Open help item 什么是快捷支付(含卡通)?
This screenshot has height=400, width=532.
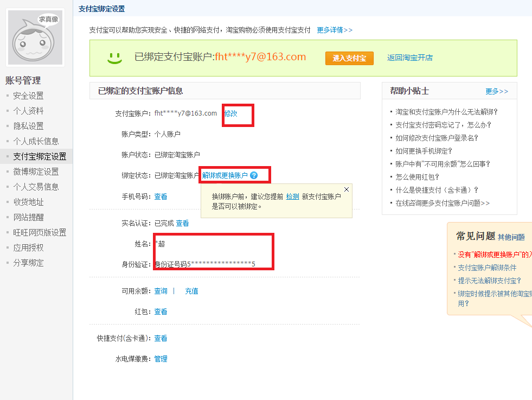(437, 190)
